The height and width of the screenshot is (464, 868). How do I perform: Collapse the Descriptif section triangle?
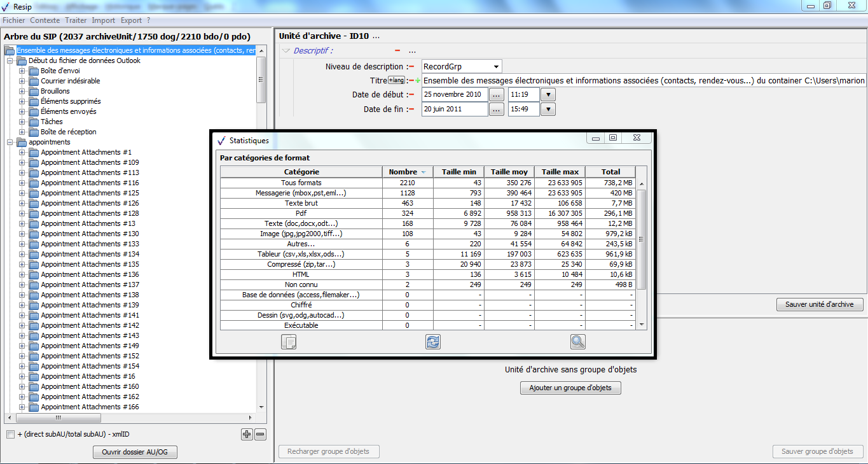tap(286, 51)
